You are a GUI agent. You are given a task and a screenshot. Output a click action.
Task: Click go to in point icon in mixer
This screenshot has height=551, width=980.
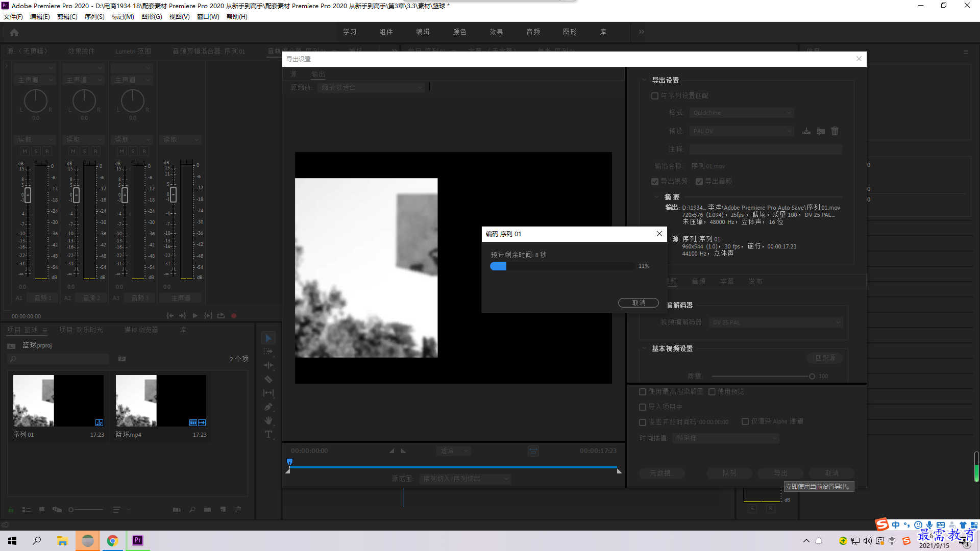170,316
